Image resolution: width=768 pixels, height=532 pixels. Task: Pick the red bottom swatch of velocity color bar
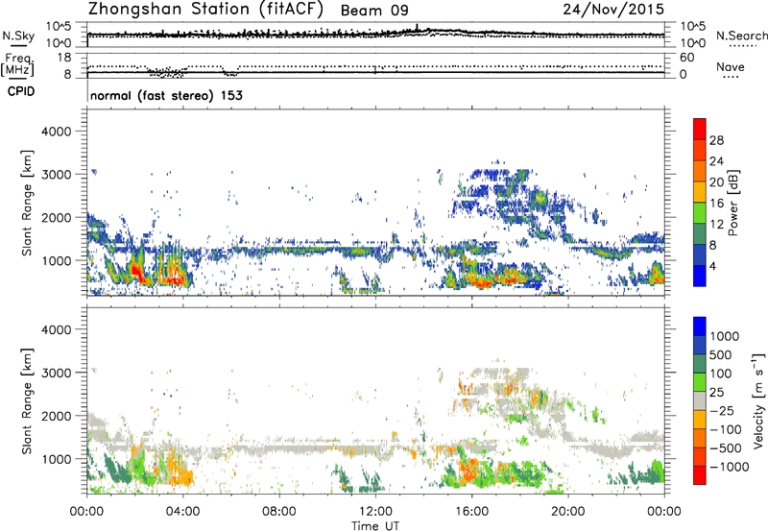[x=700, y=475]
